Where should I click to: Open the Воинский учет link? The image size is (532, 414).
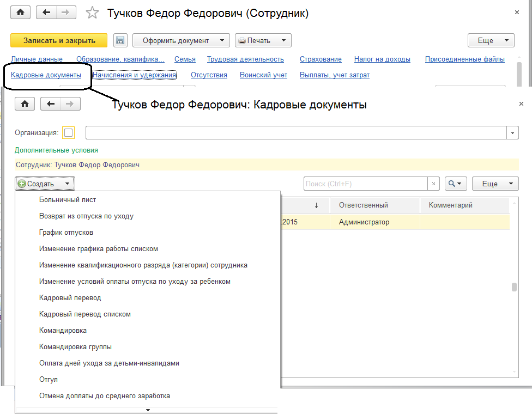pyautogui.click(x=263, y=75)
